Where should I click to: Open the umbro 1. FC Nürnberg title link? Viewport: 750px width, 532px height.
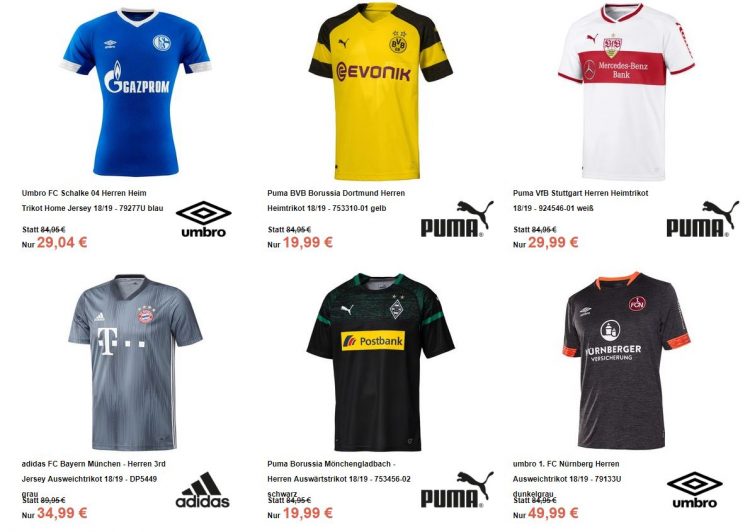[567, 478]
